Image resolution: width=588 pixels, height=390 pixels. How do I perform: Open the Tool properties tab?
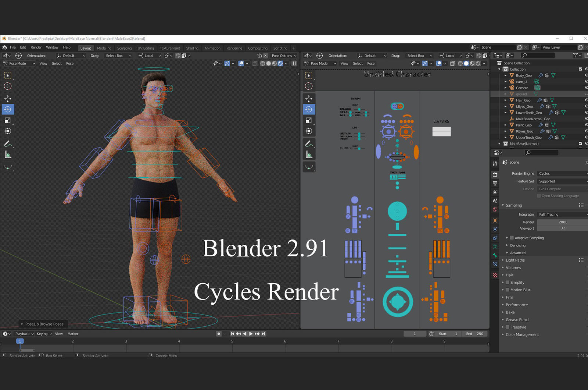495,163
